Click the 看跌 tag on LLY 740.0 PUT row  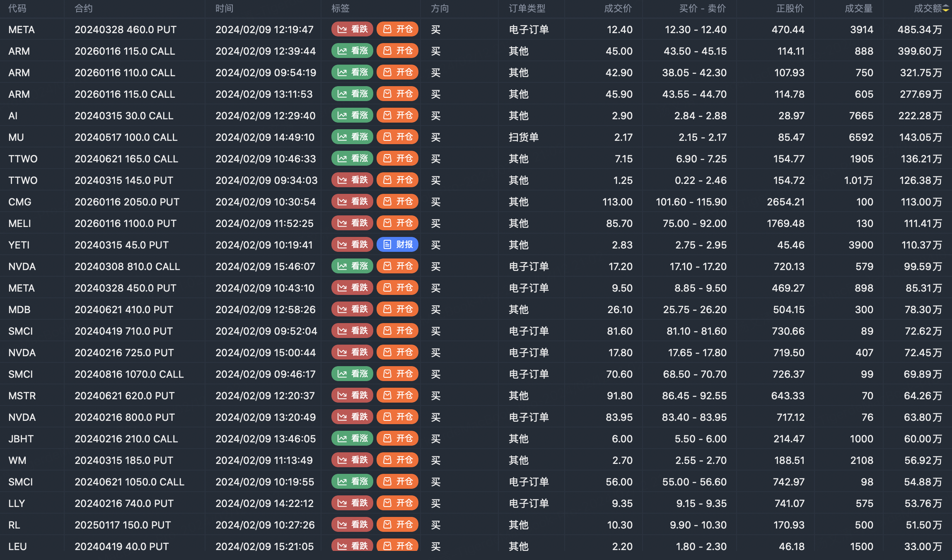point(352,503)
